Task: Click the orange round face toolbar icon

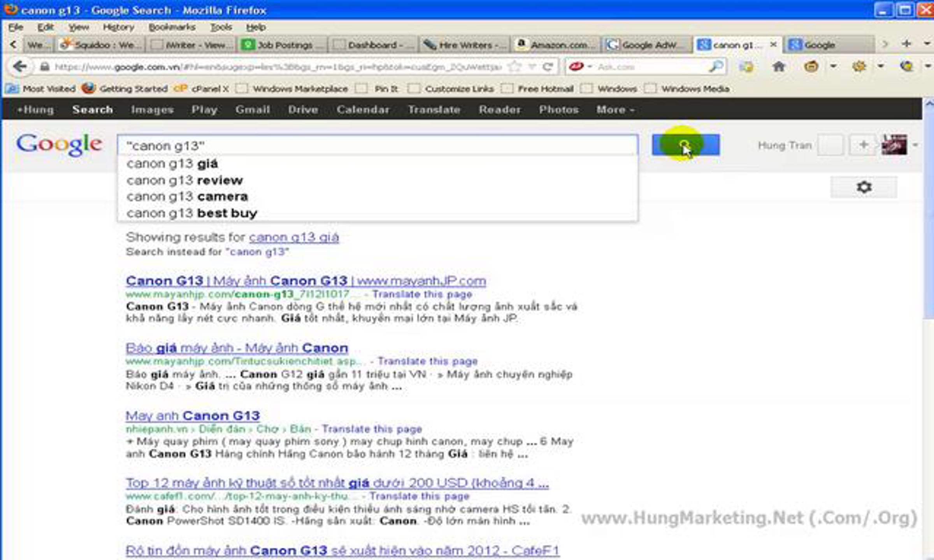Action: pos(811,67)
